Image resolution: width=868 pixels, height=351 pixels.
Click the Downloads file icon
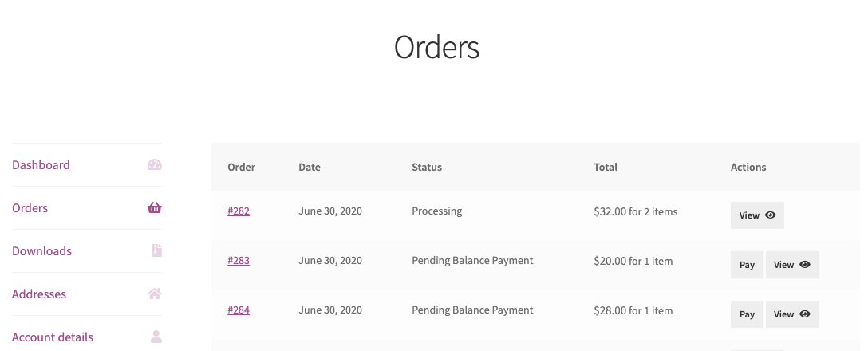156,250
